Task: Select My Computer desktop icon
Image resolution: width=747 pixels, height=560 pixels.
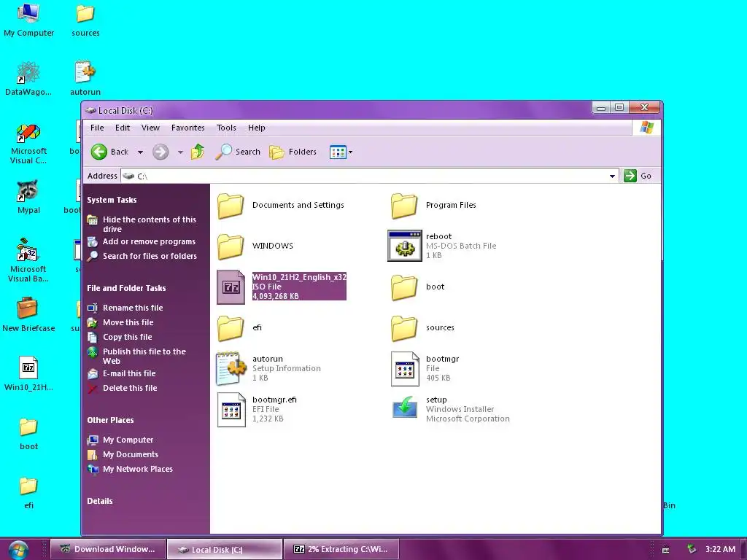Action: [x=28, y=20]
